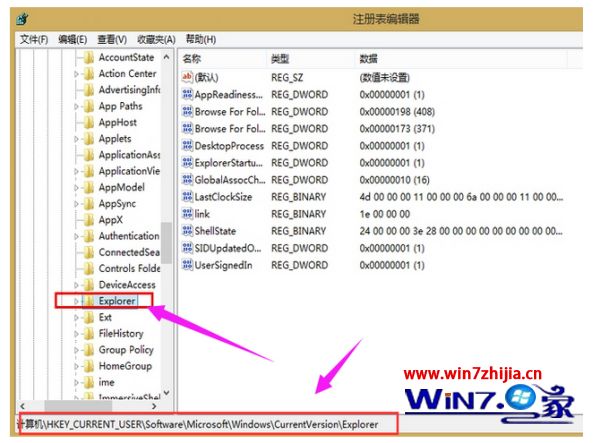Select the Browse For Fol value with 371

pyautogui.click(x=230, y=129)
